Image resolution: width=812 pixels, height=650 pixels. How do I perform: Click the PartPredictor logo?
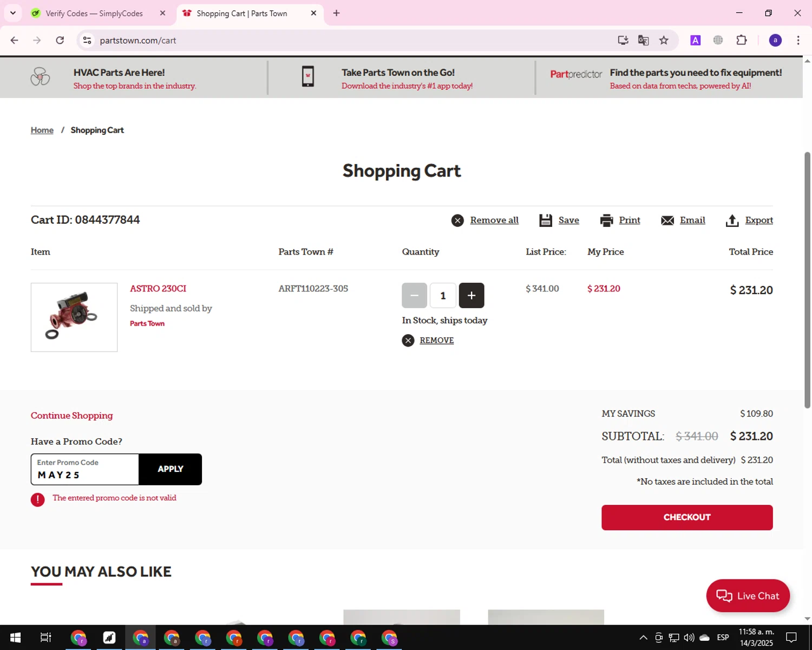pos(576,74)
